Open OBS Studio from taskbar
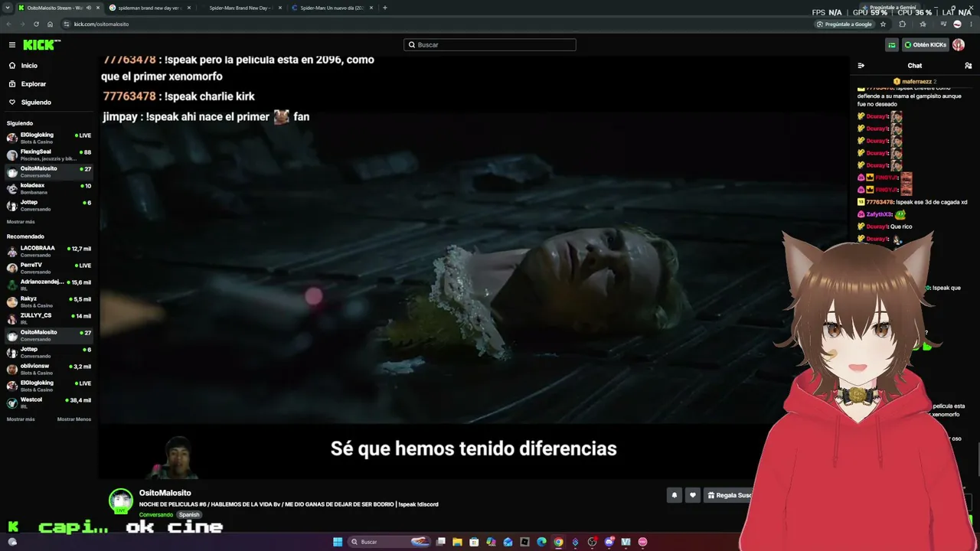The width and height of the screenshot is (980, 551). click(592, 542)
